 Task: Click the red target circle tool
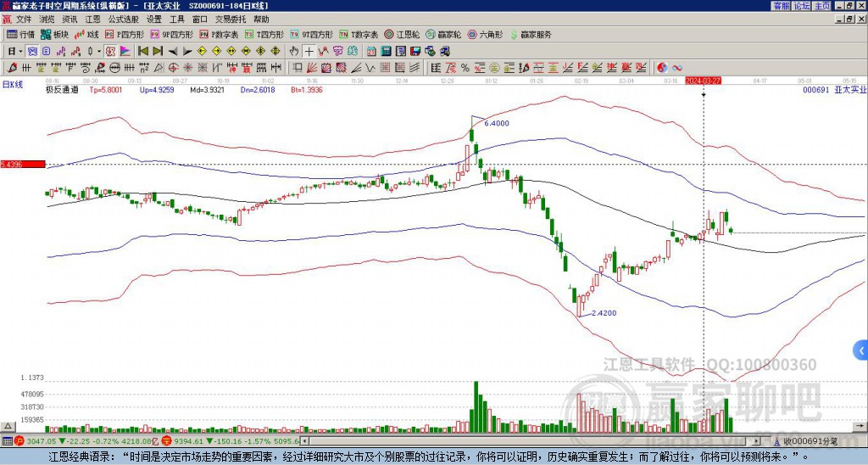pyautogui.click(x=173, y=68)
